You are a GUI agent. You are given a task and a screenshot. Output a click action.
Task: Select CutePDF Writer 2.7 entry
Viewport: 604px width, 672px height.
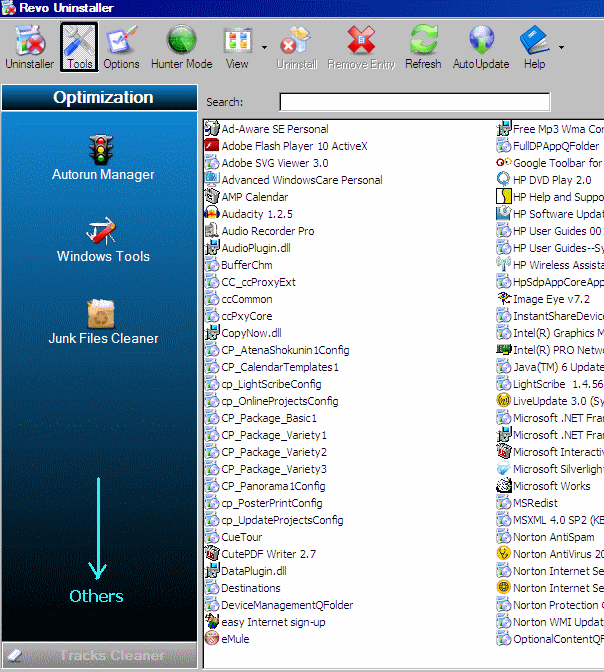tap(261, 554)
